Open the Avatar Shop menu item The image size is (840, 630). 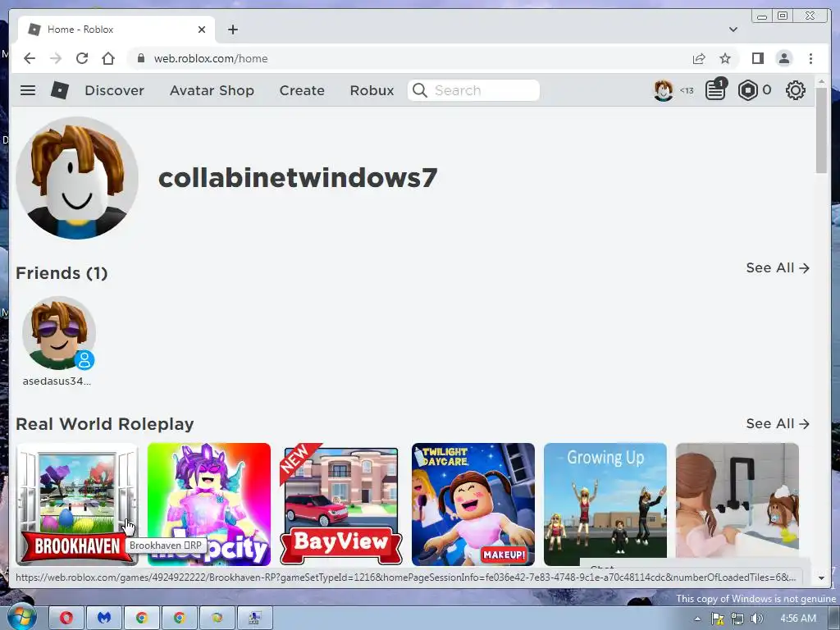[212, 90]
